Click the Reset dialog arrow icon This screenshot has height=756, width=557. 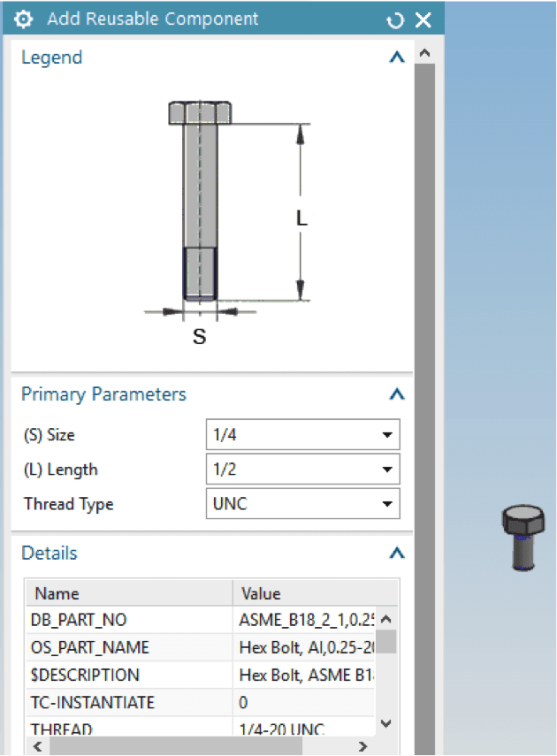395,20
